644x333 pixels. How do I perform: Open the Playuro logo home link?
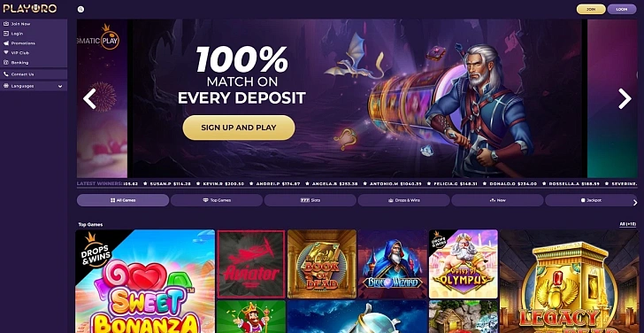pos(30,8)
